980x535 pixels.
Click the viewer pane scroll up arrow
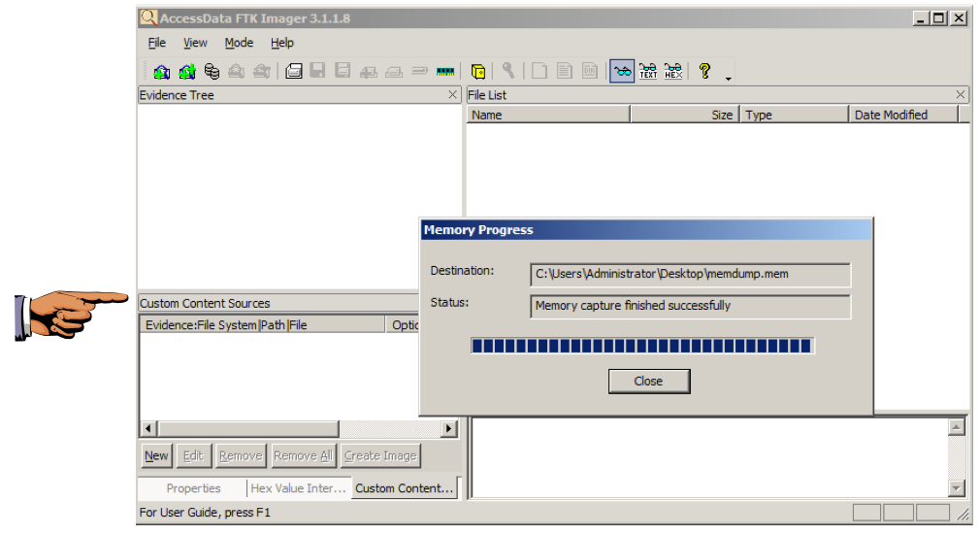pyautogui.click(x=957, y=427)
